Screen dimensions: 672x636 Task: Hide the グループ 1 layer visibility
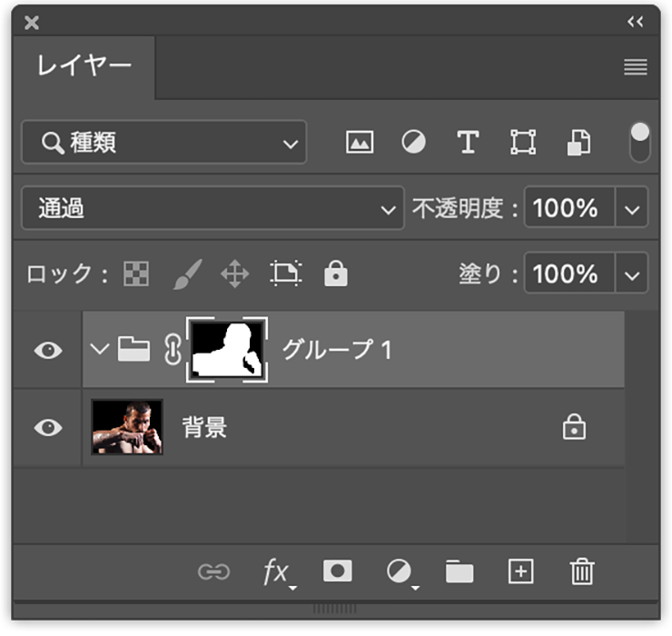point(47,350)
